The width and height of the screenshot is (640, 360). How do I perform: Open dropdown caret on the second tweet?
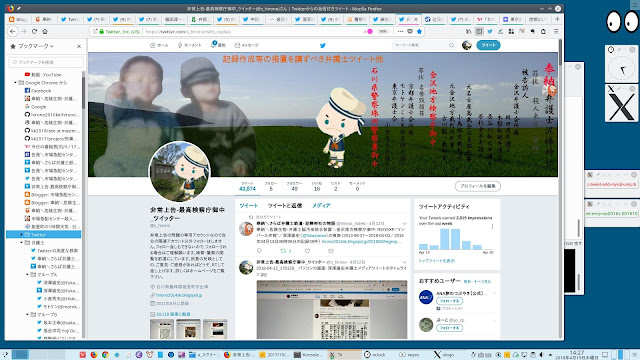pos(404,262)
